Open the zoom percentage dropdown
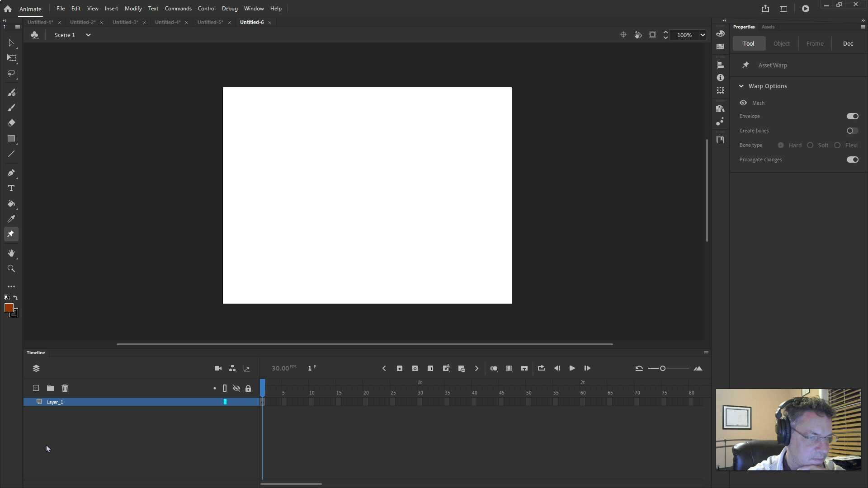Screen dimensions: 868x488 [703, 35]
